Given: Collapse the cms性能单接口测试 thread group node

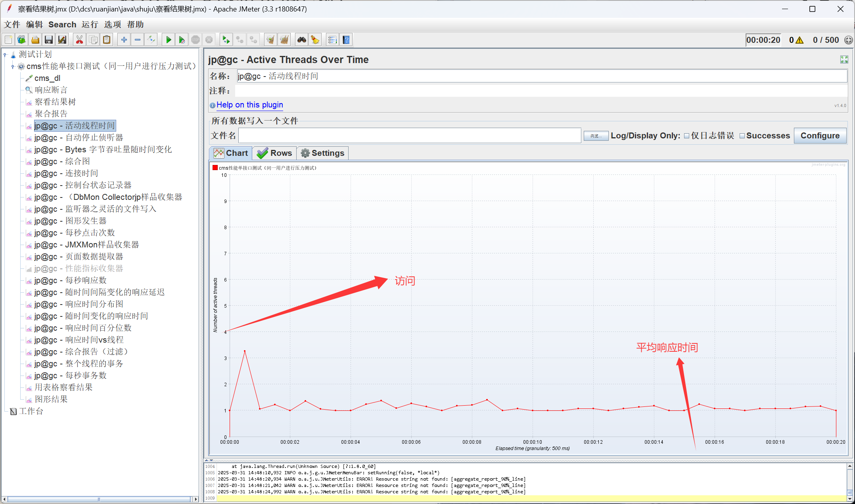Looking at the screenshot, I should pos(13,67).
